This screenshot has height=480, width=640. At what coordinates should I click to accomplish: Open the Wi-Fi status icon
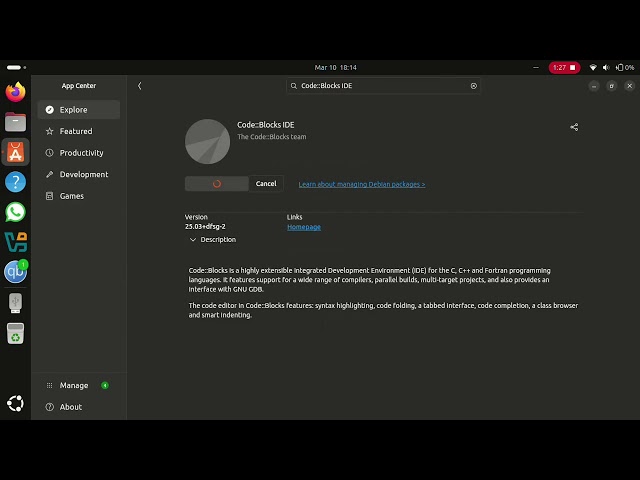pyautogui.click(x=593, y=67)
